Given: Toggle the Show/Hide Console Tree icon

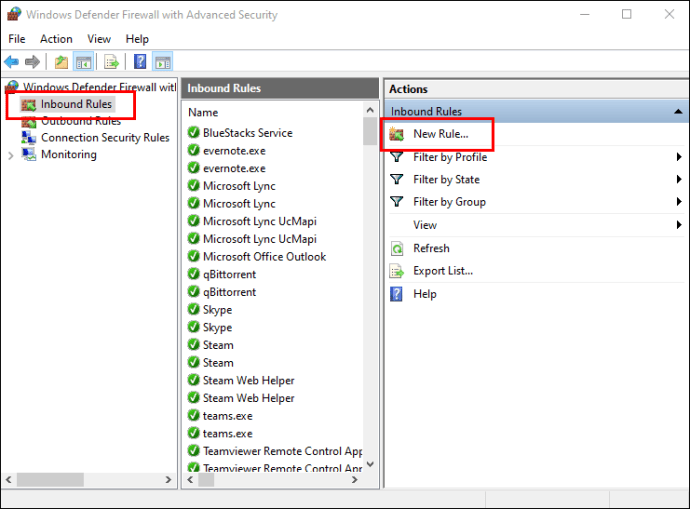Looking at the screenshot, I should click(x=83, y=62).
